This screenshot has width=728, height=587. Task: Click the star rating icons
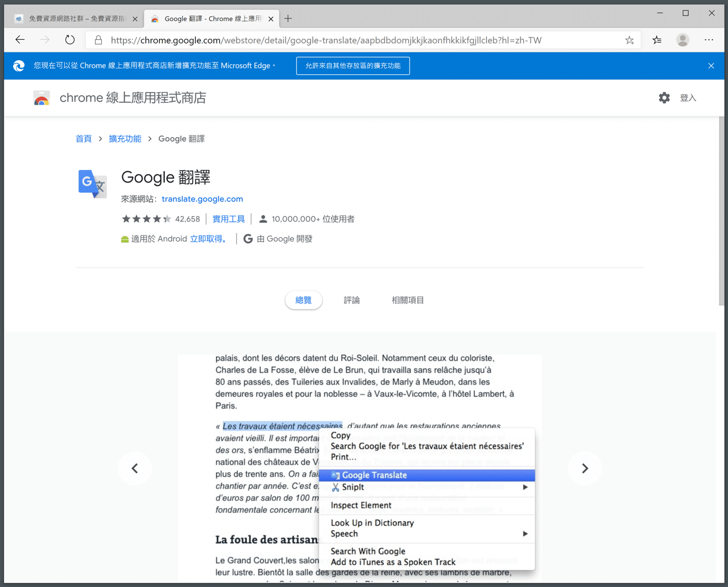tap(146, 219)
